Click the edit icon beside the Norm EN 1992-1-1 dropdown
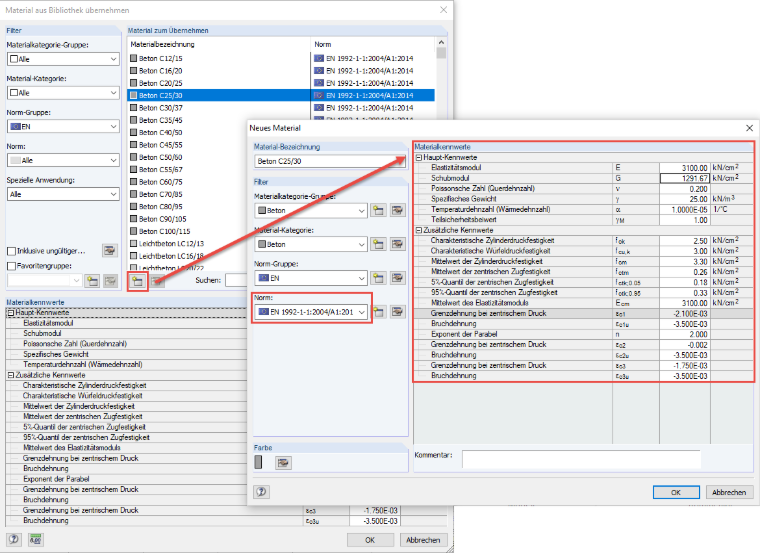Viewport: 760px width, 553px height. pos(397,312)
